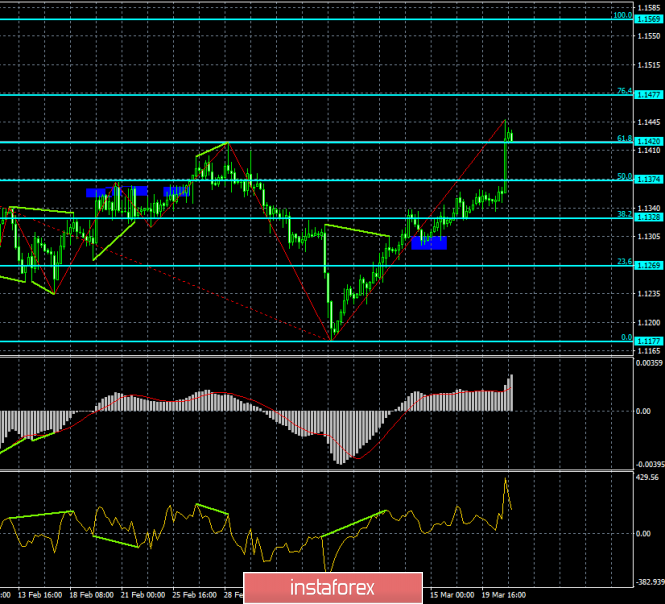This screenshot has width=665, height=604.
Task: Click the 1.1305 price scale value
Action: pos(649,237)
